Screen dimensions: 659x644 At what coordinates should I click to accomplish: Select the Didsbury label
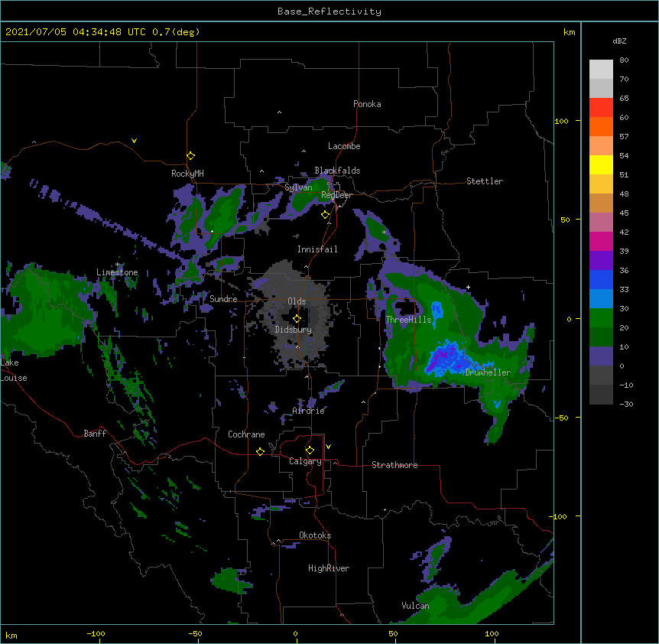(x=294, y=330)
